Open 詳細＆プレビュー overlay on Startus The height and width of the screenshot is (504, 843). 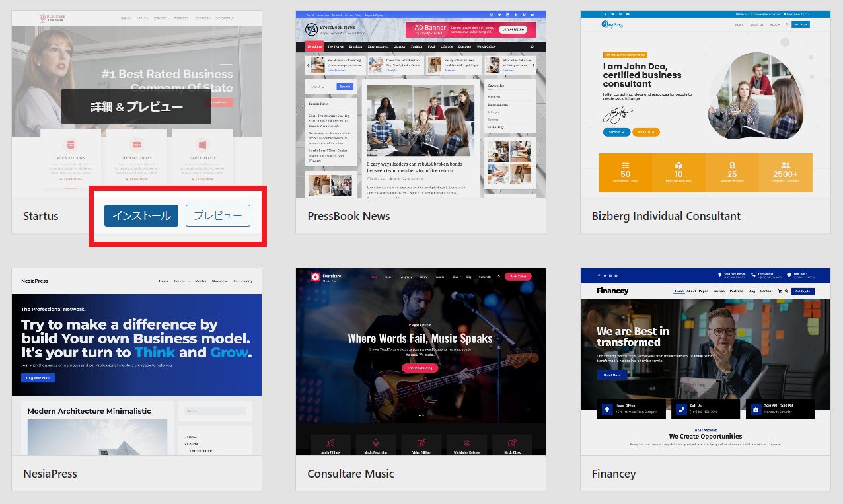pos(136,106)
